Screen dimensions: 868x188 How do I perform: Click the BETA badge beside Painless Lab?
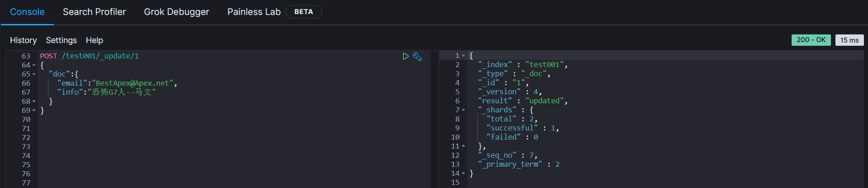[x=303, y=12]
